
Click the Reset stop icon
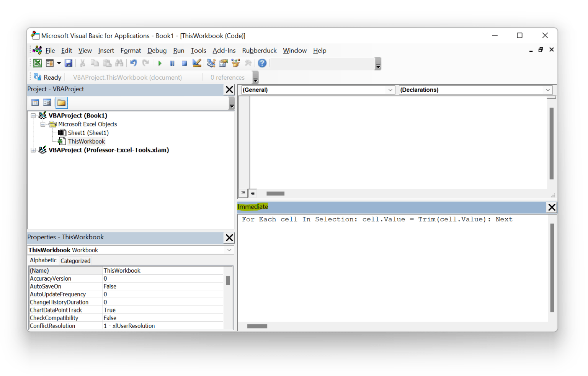pos(184,63)
